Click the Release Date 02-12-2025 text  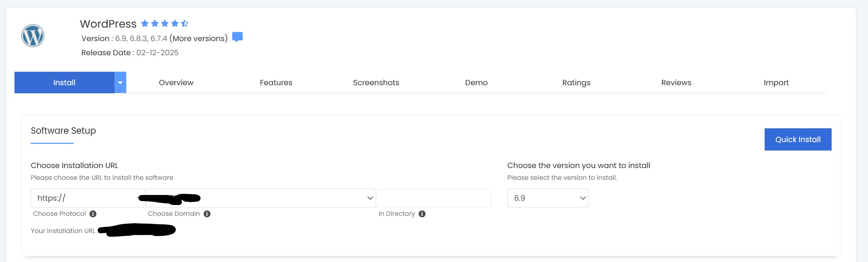130,53
